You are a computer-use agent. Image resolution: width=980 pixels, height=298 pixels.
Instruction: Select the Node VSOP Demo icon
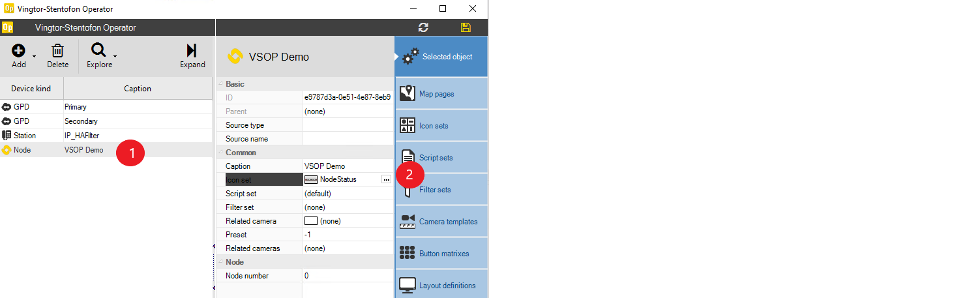[7, 150]
